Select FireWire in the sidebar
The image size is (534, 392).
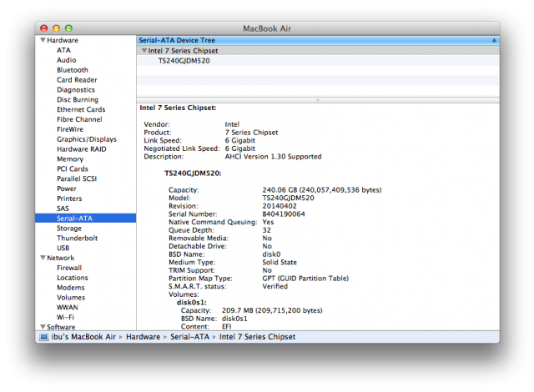click(x=70, y=129)
